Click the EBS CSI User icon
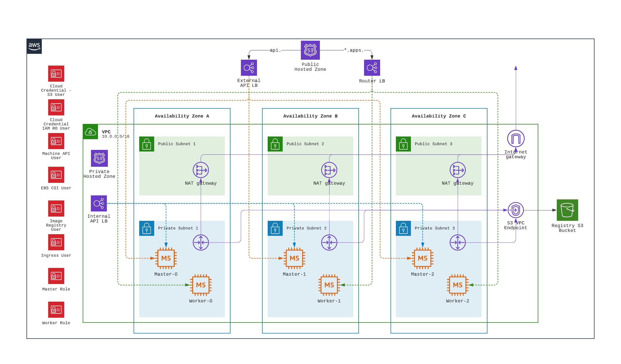Screen dimensions: 621x364 coord(56,175)
